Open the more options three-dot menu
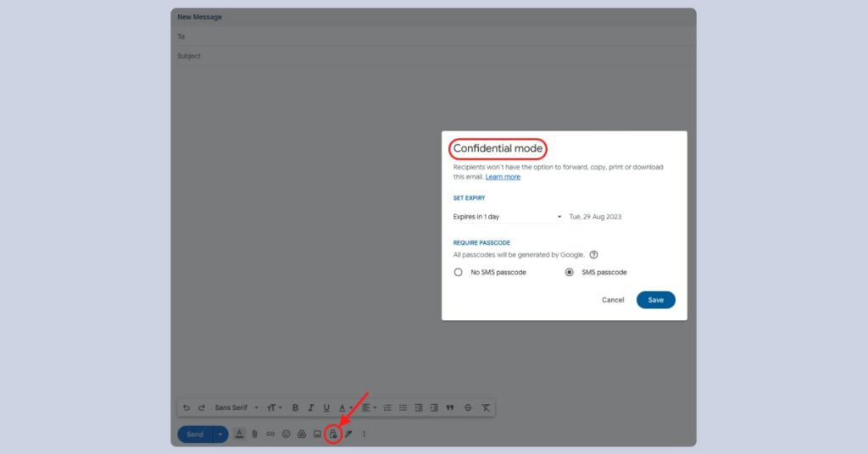 [364, 435]
